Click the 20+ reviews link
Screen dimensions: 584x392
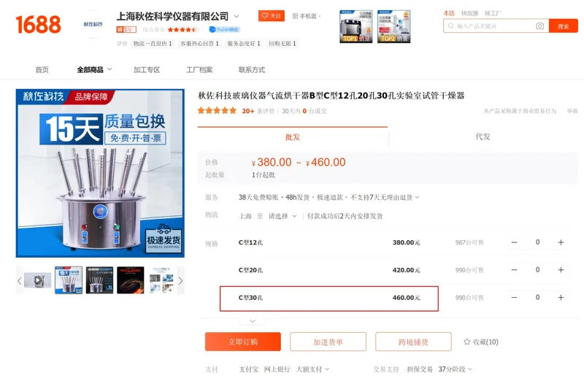pyautogui.click(x=258, y=111)
